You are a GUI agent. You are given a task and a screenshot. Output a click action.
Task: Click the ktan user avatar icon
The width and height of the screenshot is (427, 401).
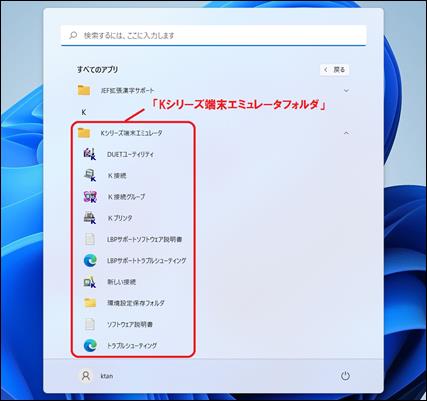(x=86, y=376)
